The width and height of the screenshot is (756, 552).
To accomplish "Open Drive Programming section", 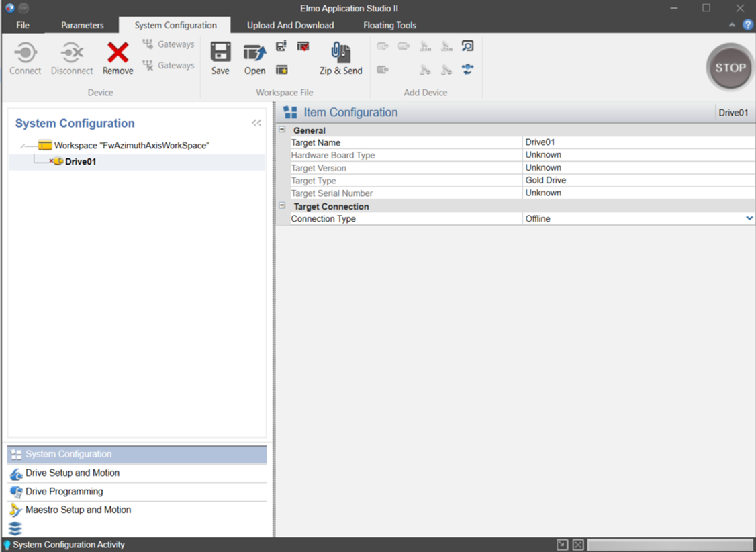I will [x=137, y=492].
